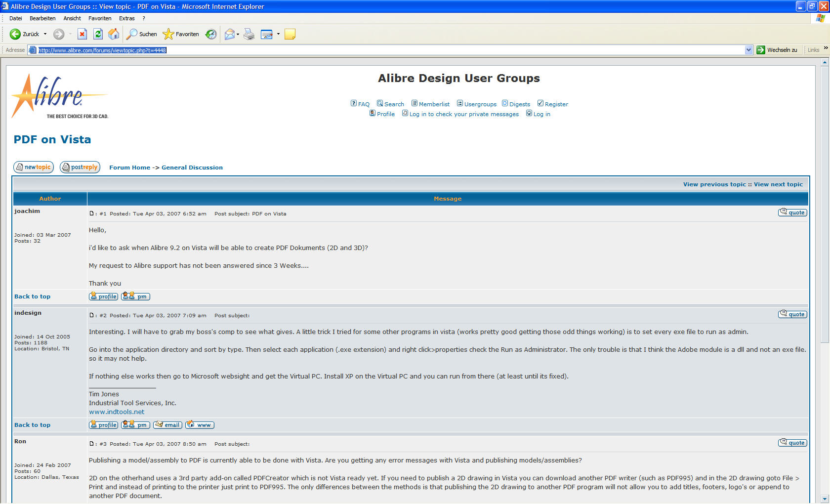Click the PDF on Vista topic title
Image resolution: width=830 pixels, height=504 pixels.
pyautogui.click(x=52, y=139)
